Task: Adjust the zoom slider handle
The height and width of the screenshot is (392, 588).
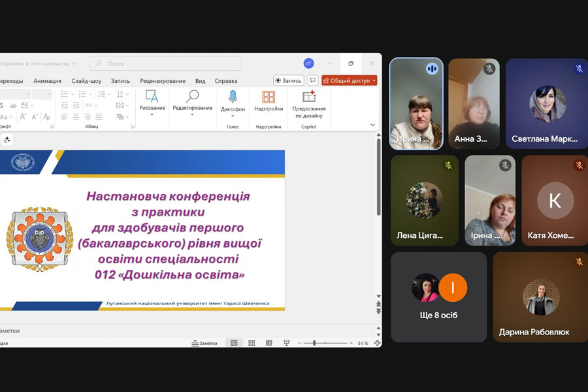Action: tap(314, 343)
